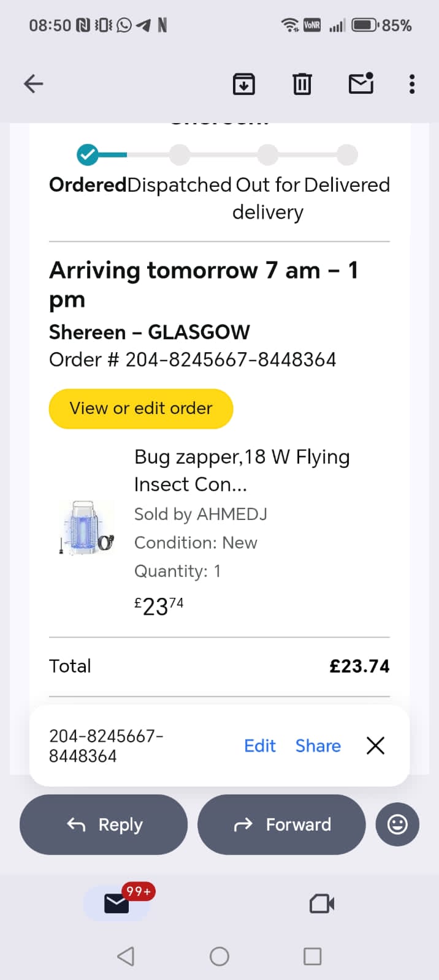Share the copied order number
The image size is (439, 980).
(x=318, y=745)
